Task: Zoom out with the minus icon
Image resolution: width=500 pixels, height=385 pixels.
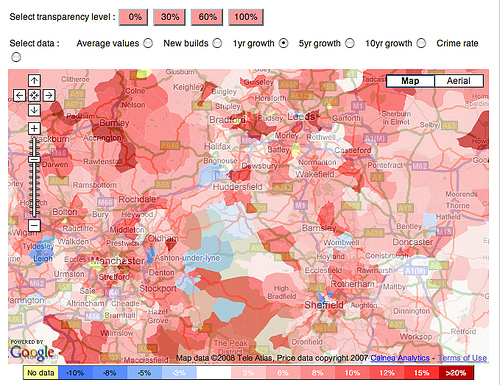Action: [34, 226]
